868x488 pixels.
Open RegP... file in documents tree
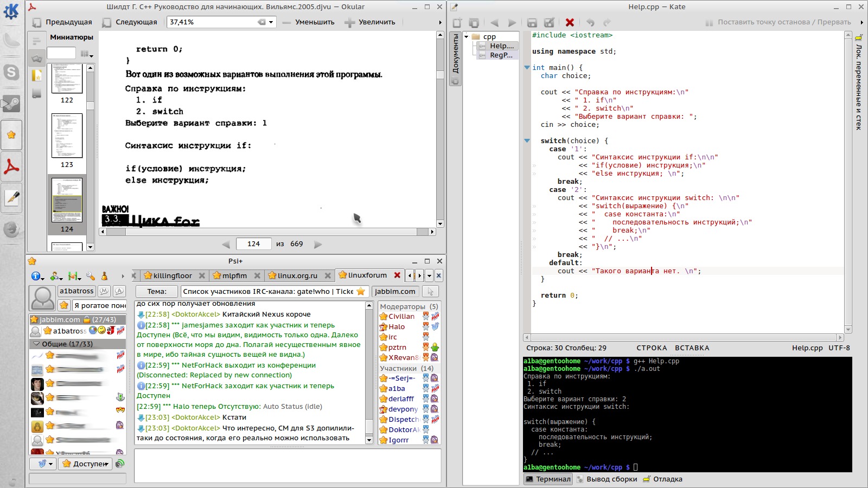coord(496,55)
